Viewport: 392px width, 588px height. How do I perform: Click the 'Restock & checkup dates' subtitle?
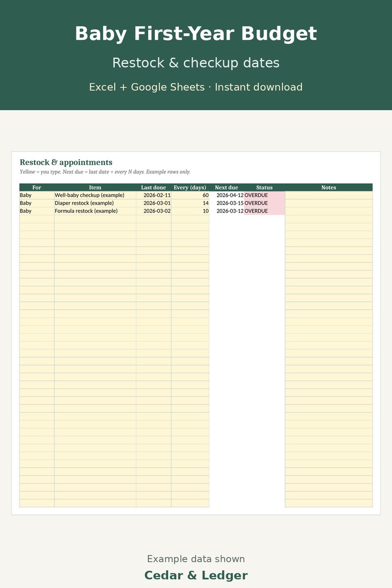[x=196, y=63]
